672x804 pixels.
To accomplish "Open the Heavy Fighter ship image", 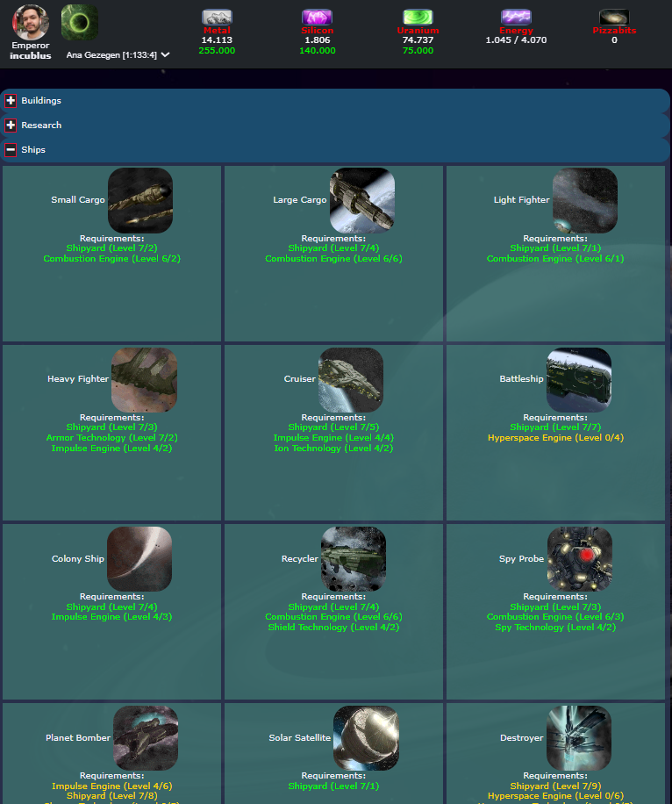I will tap(144, 380).
